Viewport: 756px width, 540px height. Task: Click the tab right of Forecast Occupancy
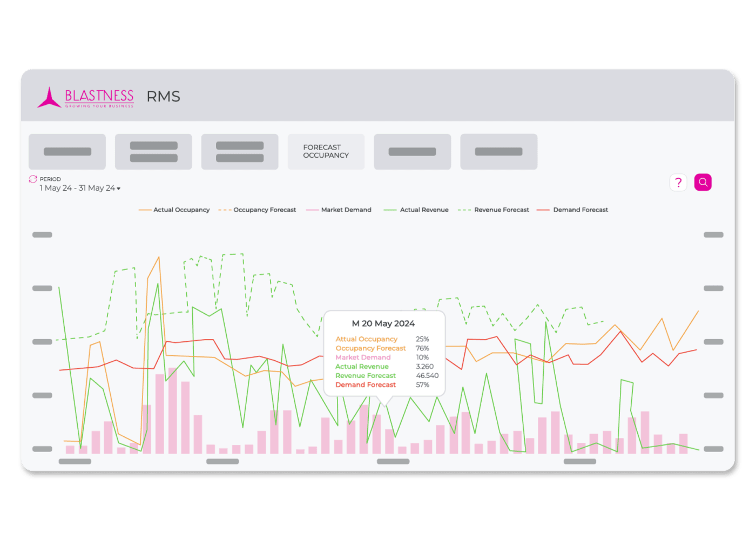tap(412, 152)
